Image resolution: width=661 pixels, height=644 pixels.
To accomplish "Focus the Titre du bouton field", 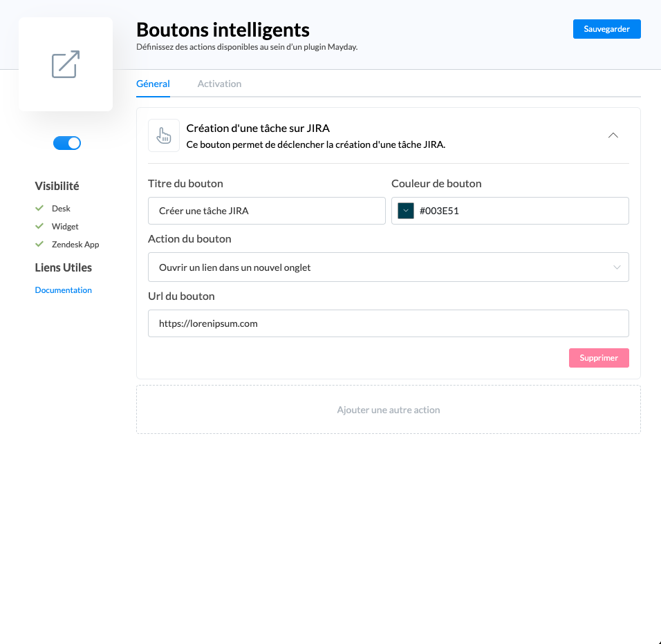I will coord(266,211).
